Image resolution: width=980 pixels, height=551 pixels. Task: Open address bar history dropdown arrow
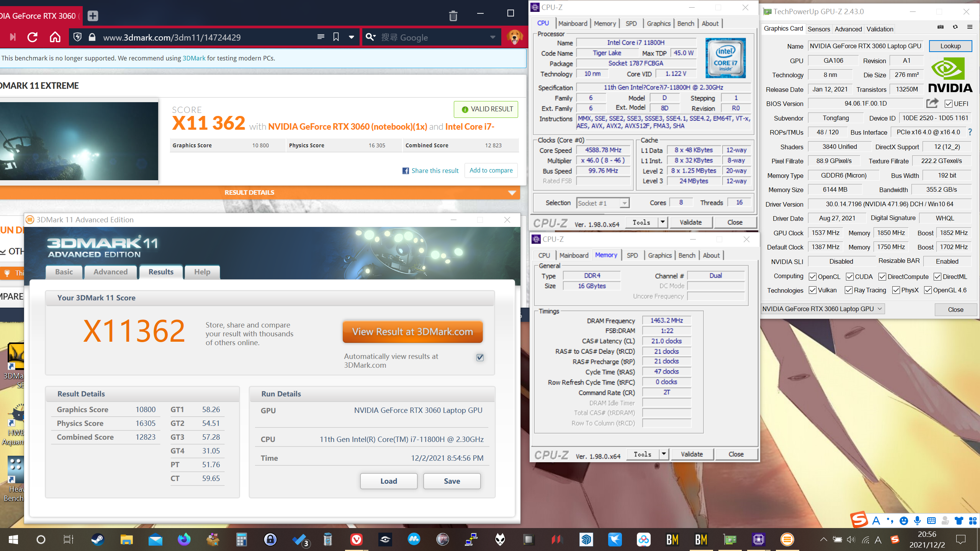351,37
